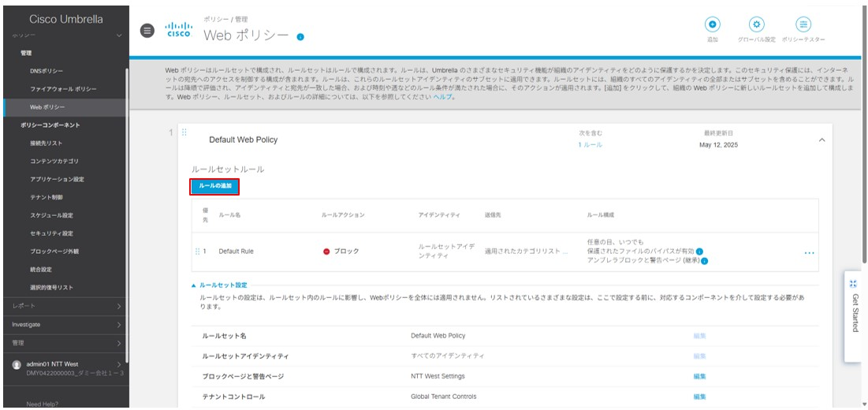Click the May 12, 2025 date
Screen dimensions: 868x410
pos(718,145)
